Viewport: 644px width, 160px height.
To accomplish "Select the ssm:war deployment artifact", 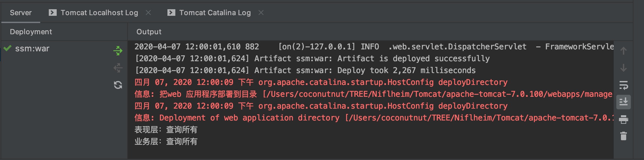I will (32, 49).
